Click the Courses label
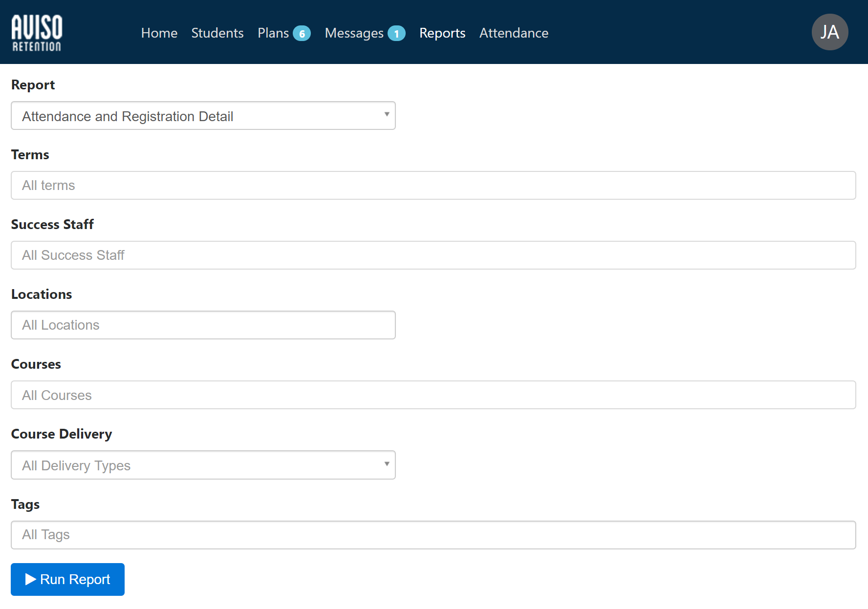The image size is (868, 609). point(36,364)
